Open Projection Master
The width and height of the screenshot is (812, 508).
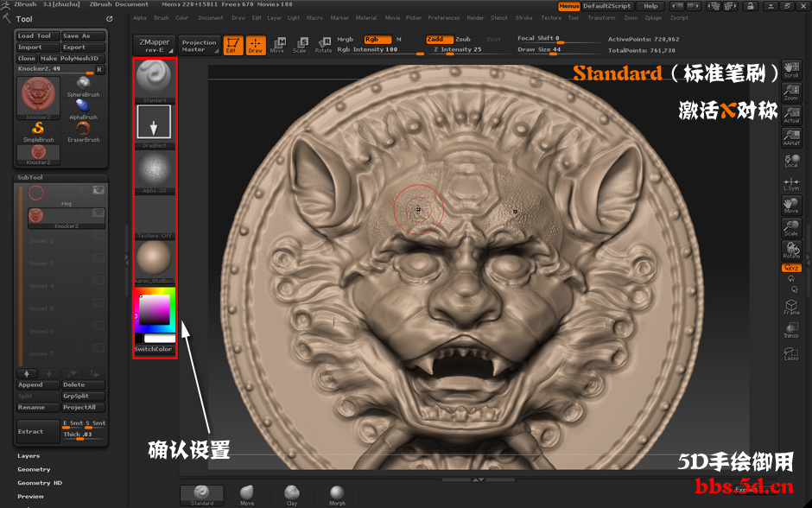(199, 45)
